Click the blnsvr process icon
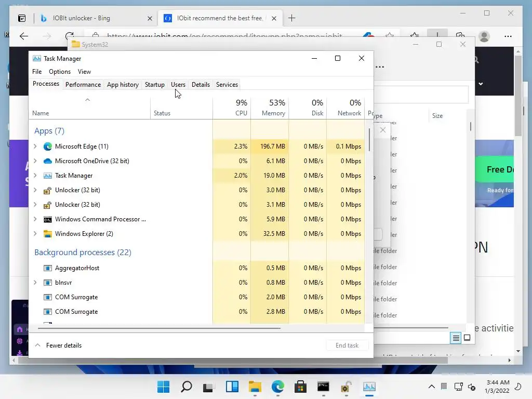The height and width of the screenshot is (399, 532). 48,283
